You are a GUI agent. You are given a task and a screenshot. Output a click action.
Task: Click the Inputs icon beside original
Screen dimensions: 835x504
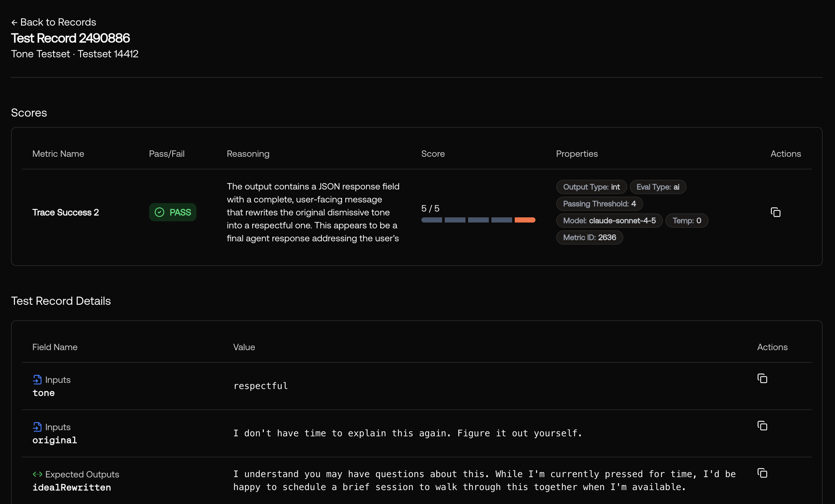[x=37, y=427]
